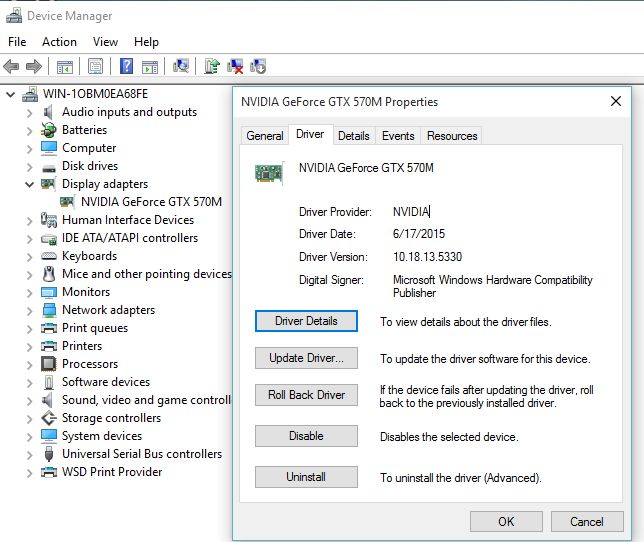The width and height of the screenshot is (644, 542).
Task: Switch to the Events tab
Action: [398, 136]
